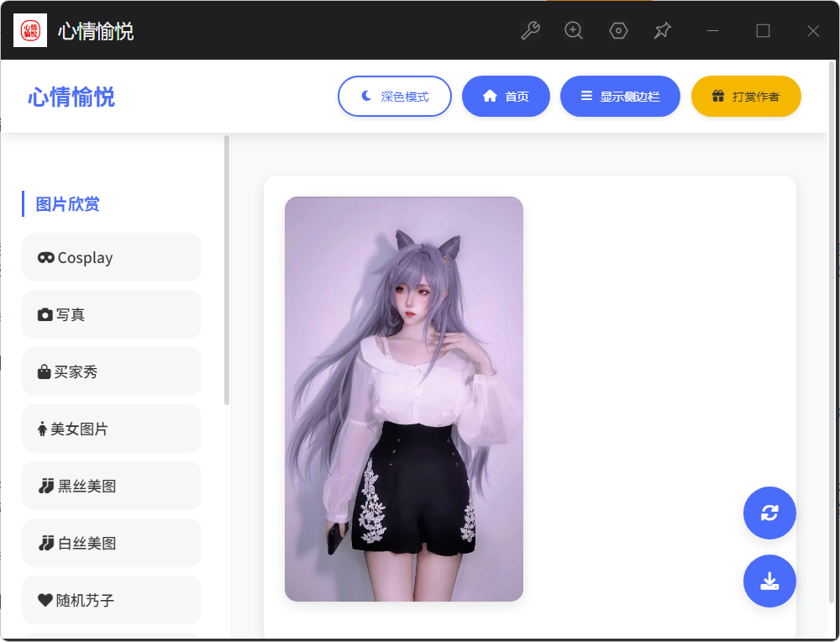Open 买家秀 category in sidebar
Screen dimensions: 840x642
(112, 371)
